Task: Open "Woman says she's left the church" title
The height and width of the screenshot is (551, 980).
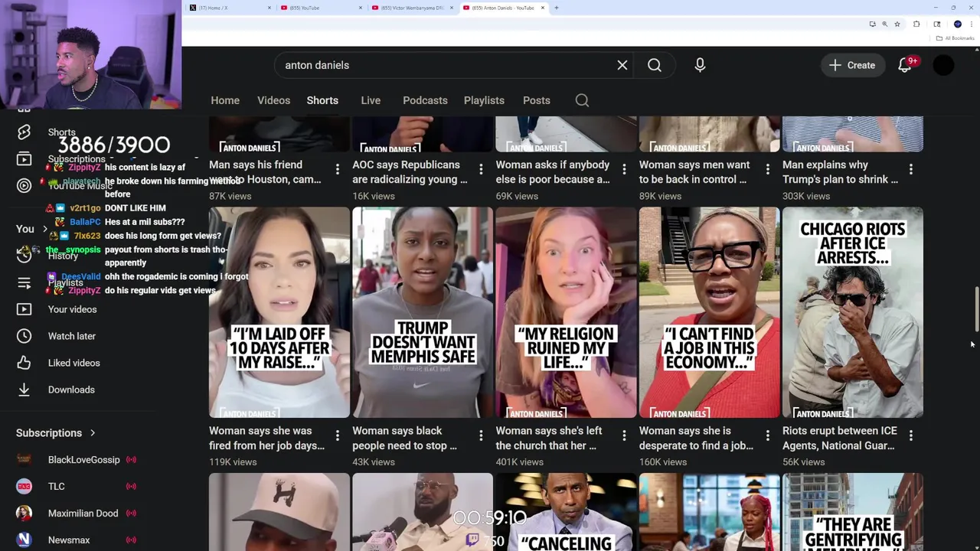Action: [x=549, y=439]
